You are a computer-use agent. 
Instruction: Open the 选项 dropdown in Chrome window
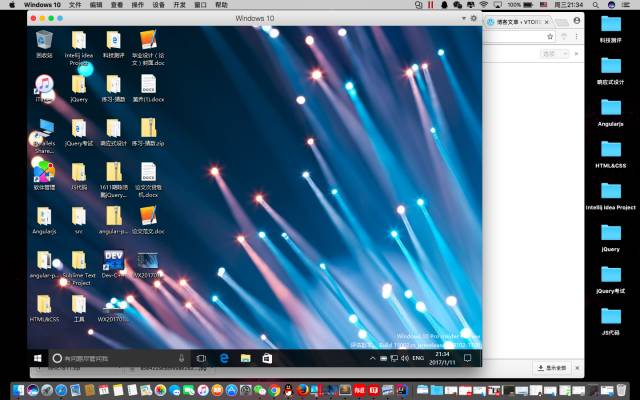(555, 54)
